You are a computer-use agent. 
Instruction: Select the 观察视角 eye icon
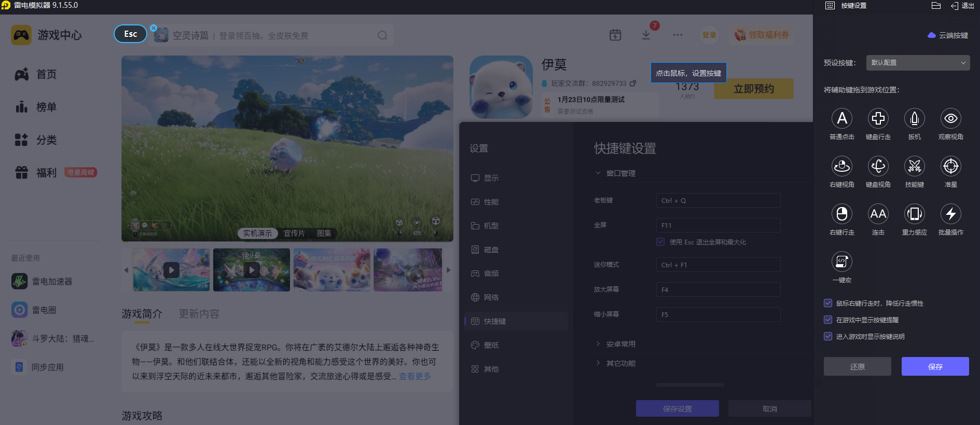tap(950, 119)
